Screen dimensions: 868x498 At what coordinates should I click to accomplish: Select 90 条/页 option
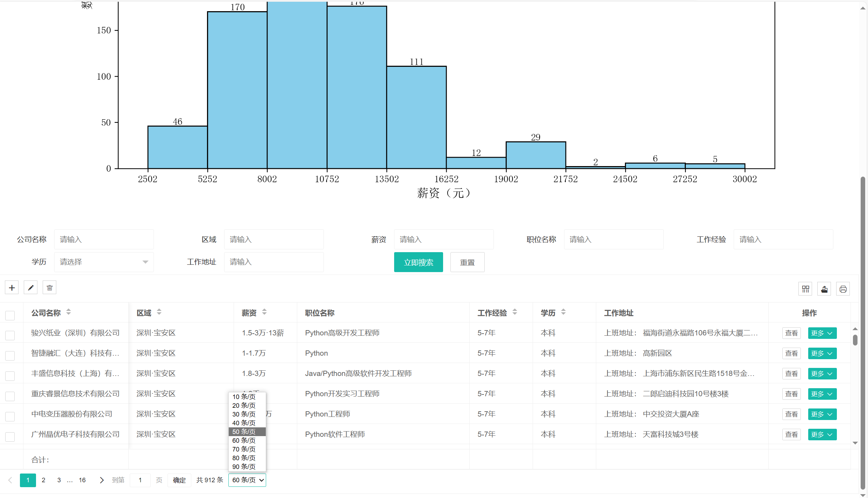(x=247, y=467)
